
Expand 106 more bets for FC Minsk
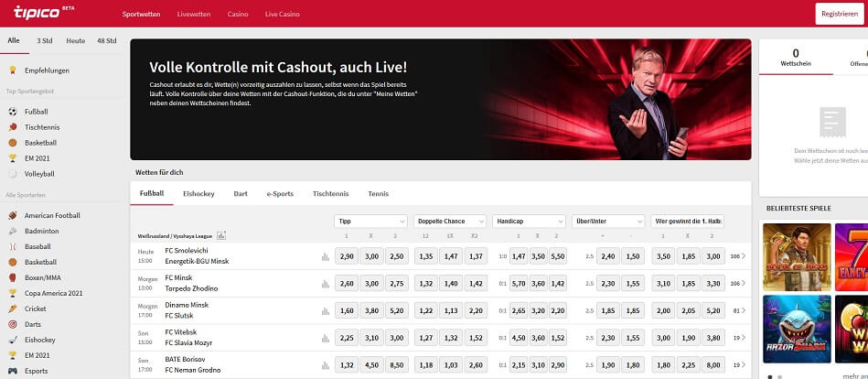(738, 283)
